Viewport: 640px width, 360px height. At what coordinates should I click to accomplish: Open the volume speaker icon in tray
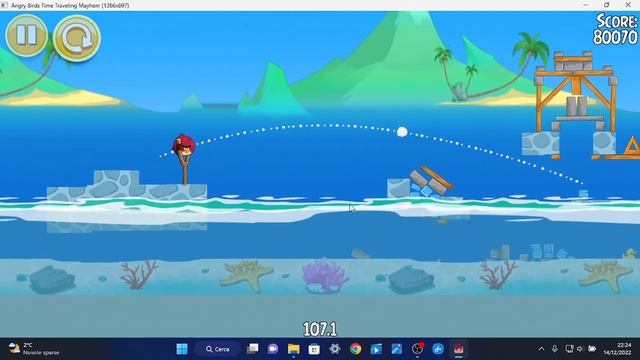click(x=580, y=349)
